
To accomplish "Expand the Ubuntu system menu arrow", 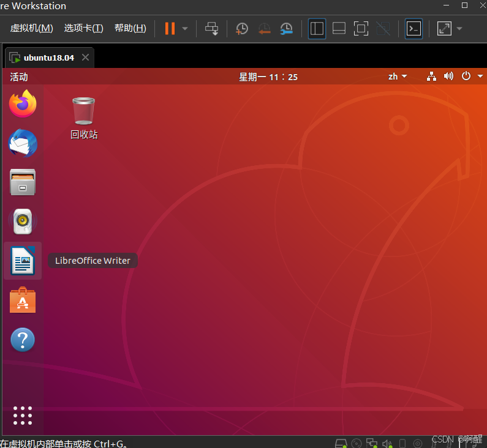I will click(480, 77).
